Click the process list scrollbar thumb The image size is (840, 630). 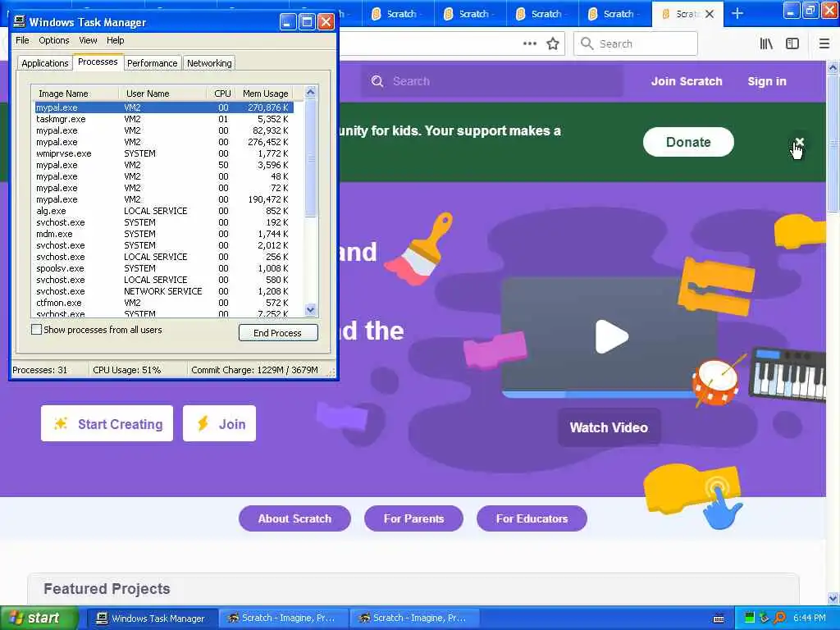311,158
